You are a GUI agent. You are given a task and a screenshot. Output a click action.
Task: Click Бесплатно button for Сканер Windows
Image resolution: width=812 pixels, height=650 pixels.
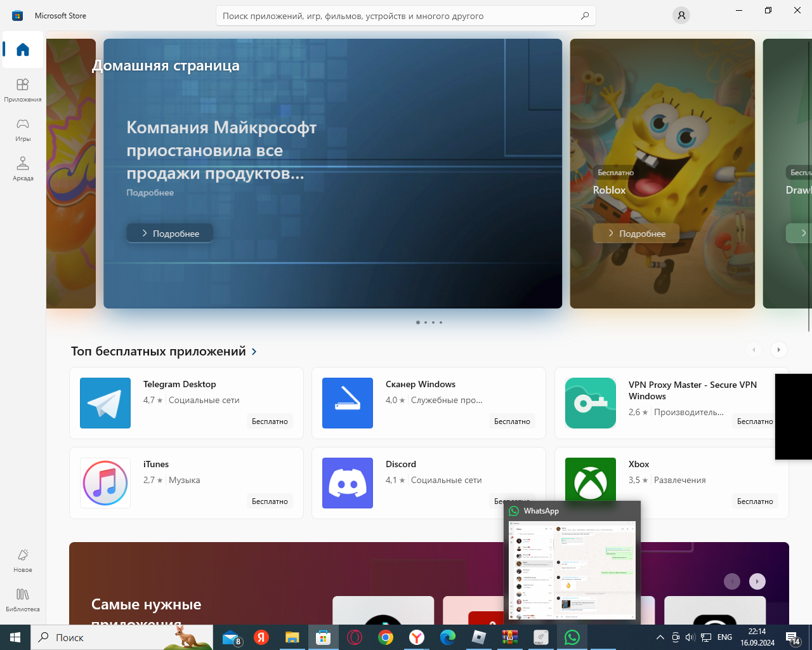pos(512,421)
